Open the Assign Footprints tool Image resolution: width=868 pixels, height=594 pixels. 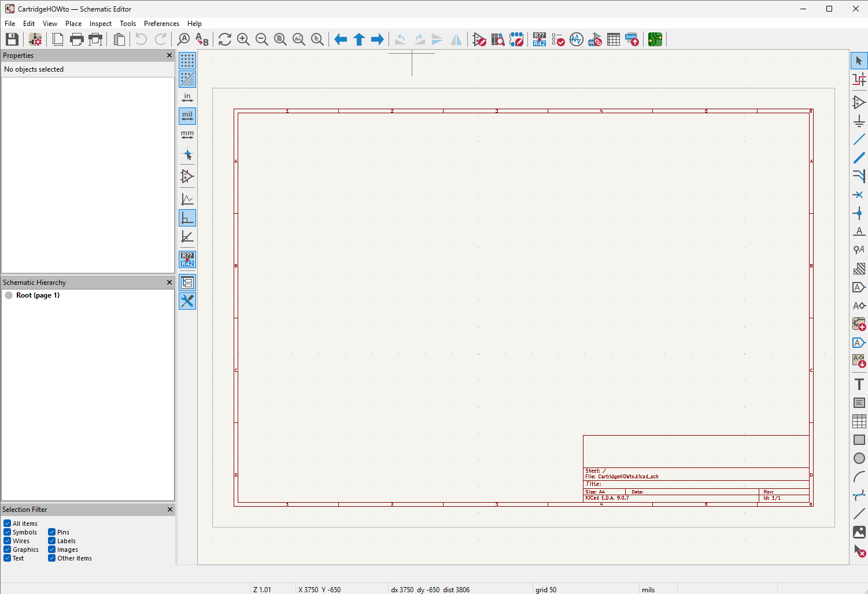(595, 39)
